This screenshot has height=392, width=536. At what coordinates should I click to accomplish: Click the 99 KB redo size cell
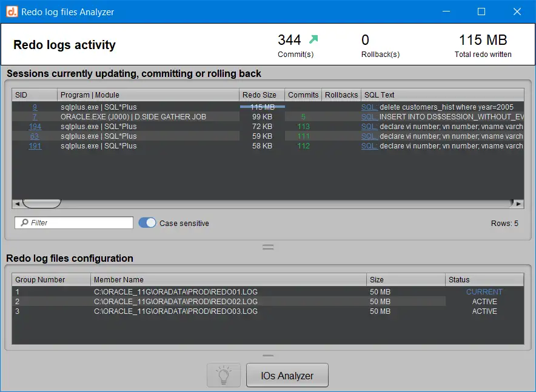click(x=262, y=117)
